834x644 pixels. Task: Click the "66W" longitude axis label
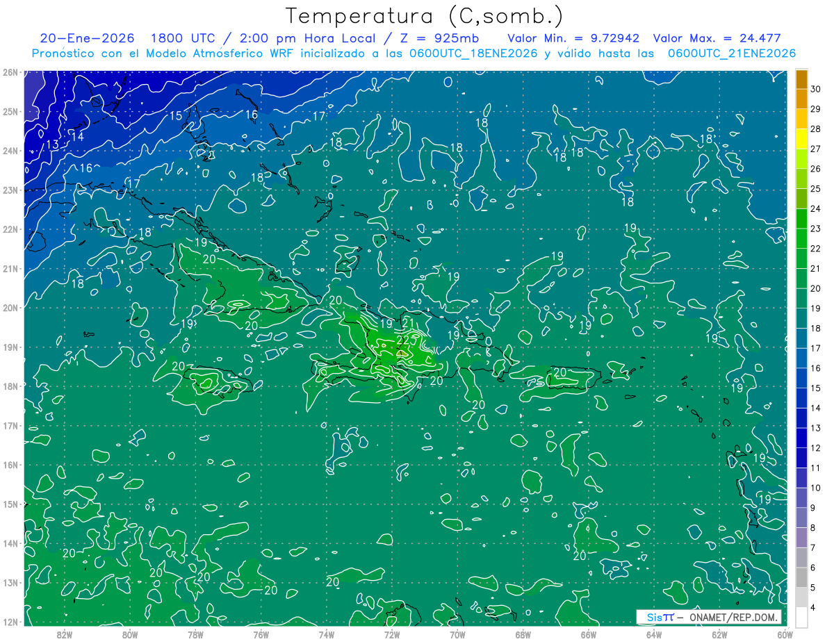(588, 634)
